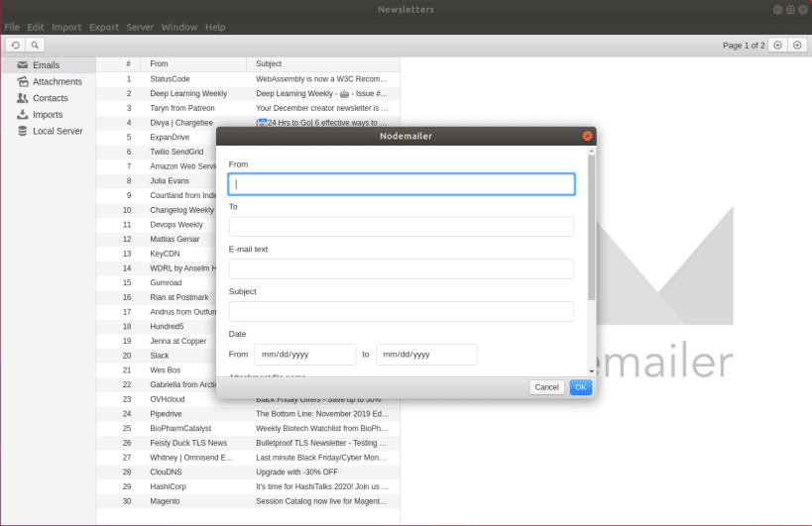Select the Magento email row

248,501
